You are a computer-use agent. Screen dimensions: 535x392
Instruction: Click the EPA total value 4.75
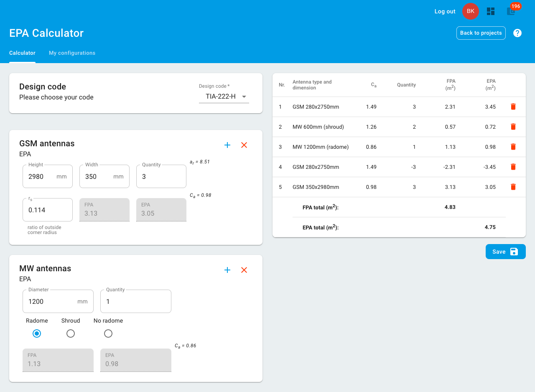(490, 227)
